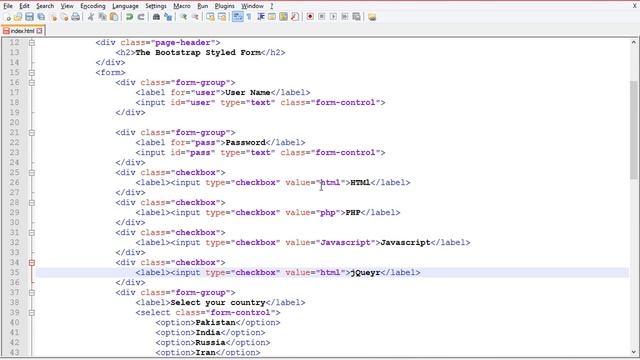
Task: Open the Macro menu
Action: (182, 6)
